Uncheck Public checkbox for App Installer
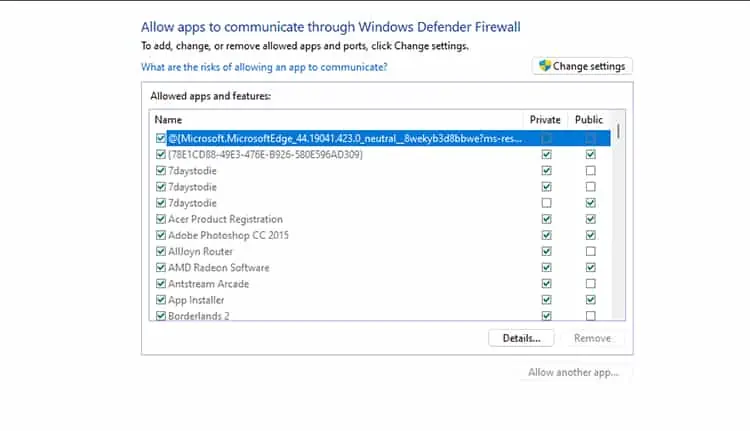This screenshot has height=431, width=750. coord(590,300)
